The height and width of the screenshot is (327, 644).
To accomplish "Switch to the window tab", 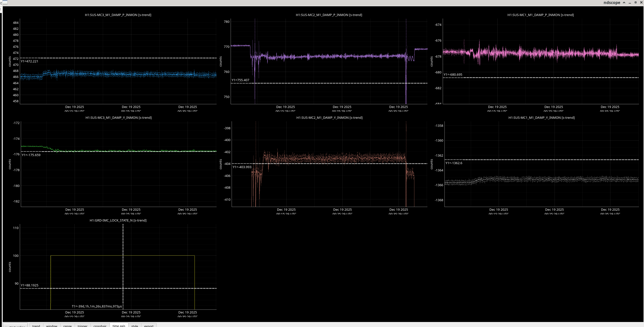I will click(x=52, y=325).
